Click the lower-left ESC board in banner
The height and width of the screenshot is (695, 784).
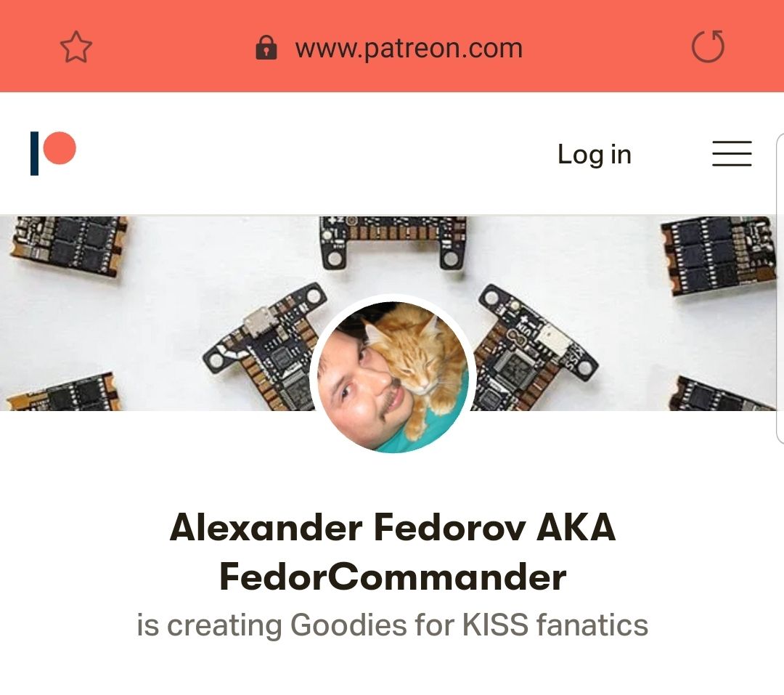point(62,391)
